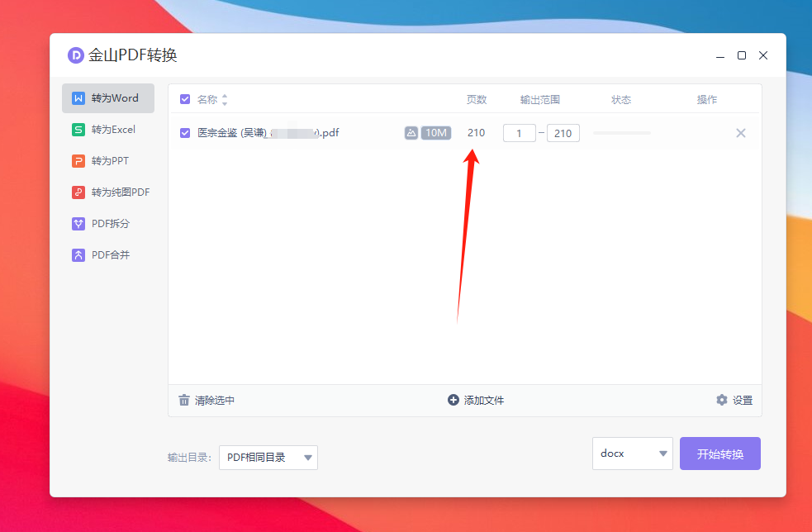Click the page count value 210
Viewport: 812px width, 532px height.
[x=476, y=133]
